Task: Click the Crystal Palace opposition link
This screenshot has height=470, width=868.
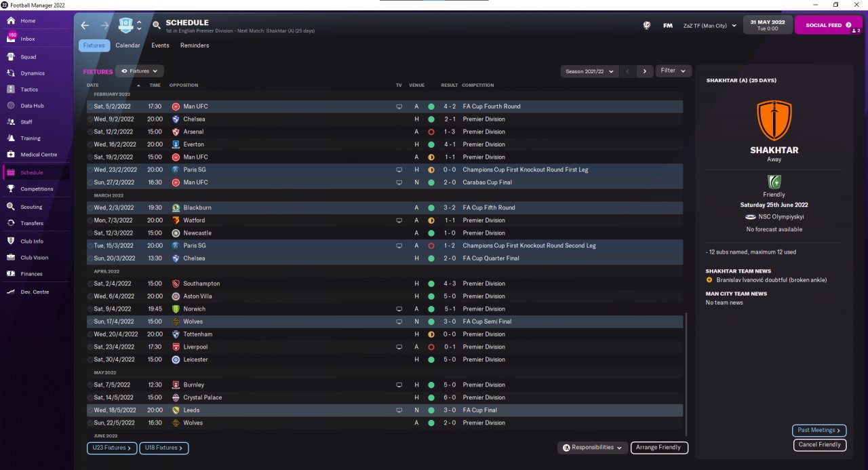Action: point(203,397)
